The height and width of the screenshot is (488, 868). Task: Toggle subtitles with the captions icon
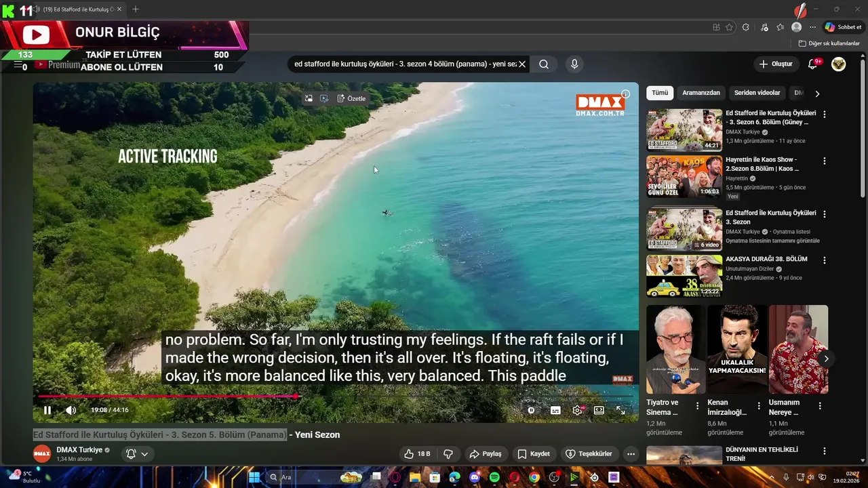point(555,410)
